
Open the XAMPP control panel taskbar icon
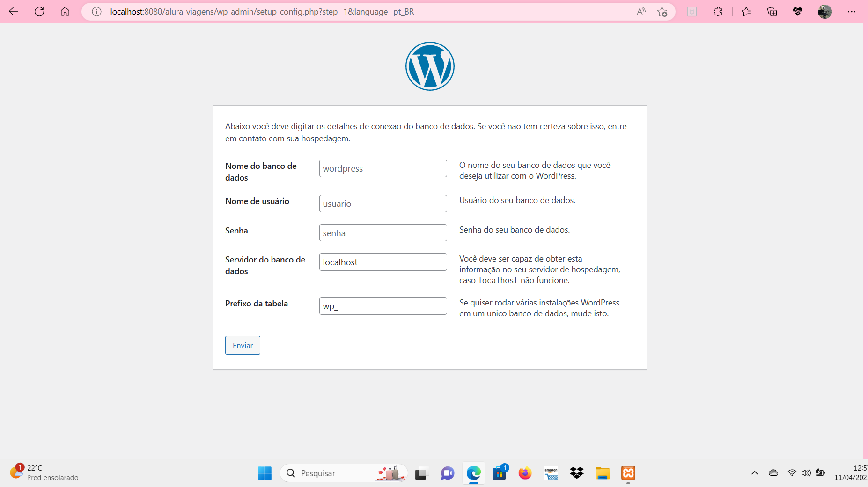[628, 473]
